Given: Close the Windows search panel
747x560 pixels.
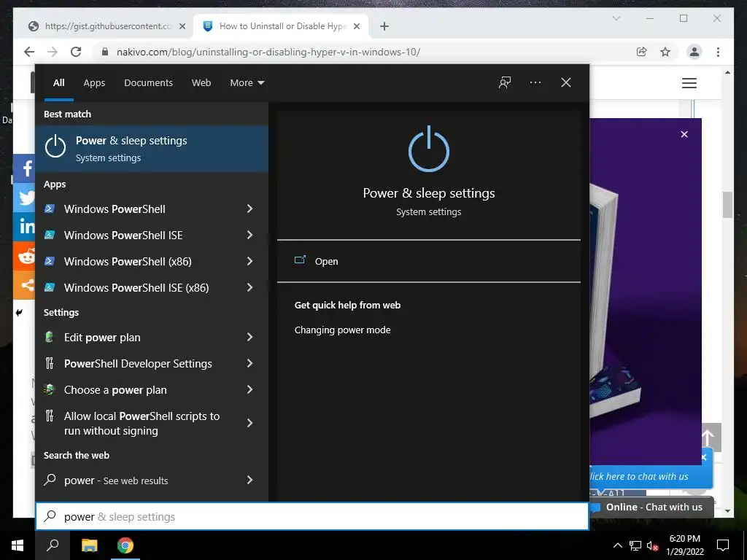Looking at the screenshot, I should 566,82.
